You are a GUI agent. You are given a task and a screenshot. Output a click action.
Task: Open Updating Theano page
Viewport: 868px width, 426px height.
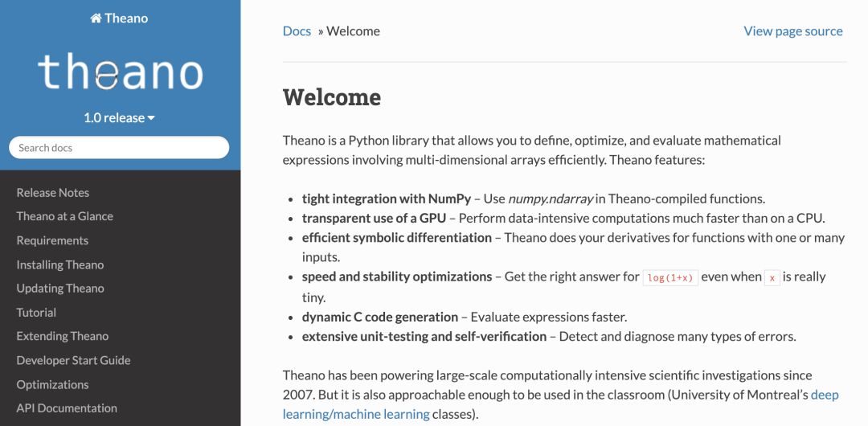click(59, 288)
